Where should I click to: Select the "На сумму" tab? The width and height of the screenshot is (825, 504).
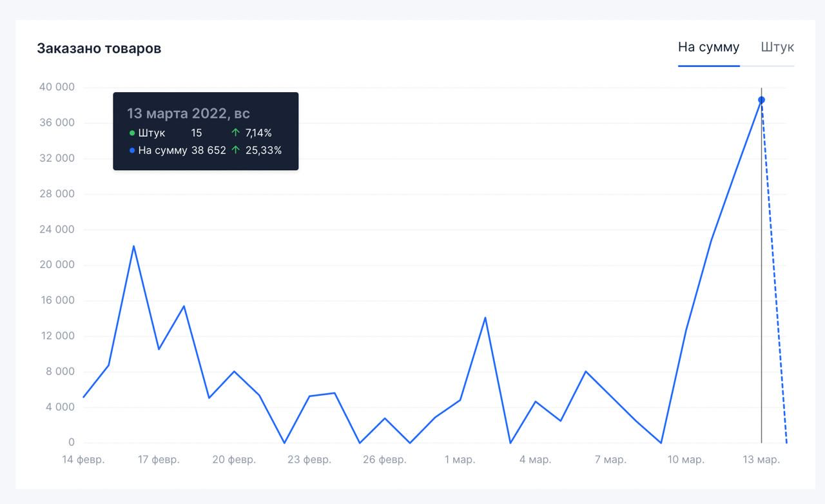pyautogui.click(x=708, y=47)
